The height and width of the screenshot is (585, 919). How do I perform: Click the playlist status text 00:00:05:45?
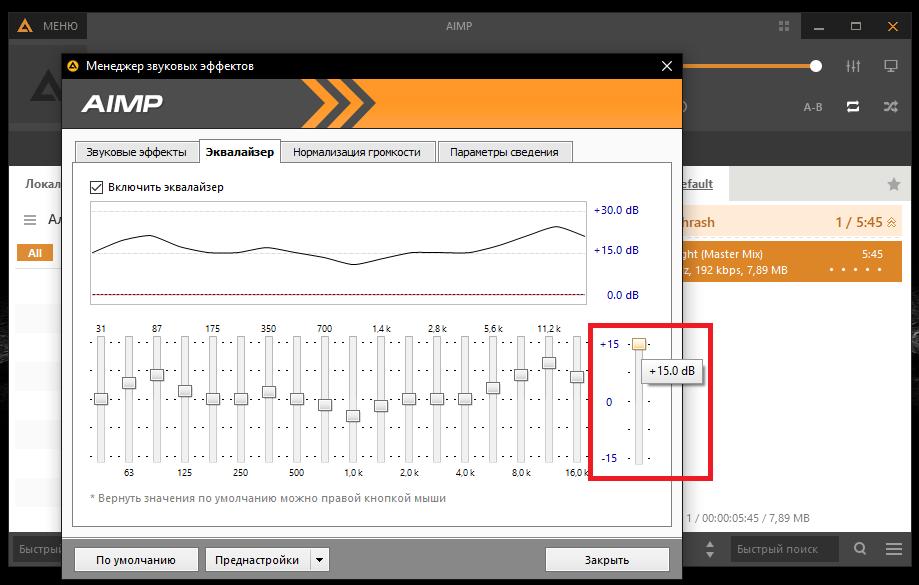(748, 518)
